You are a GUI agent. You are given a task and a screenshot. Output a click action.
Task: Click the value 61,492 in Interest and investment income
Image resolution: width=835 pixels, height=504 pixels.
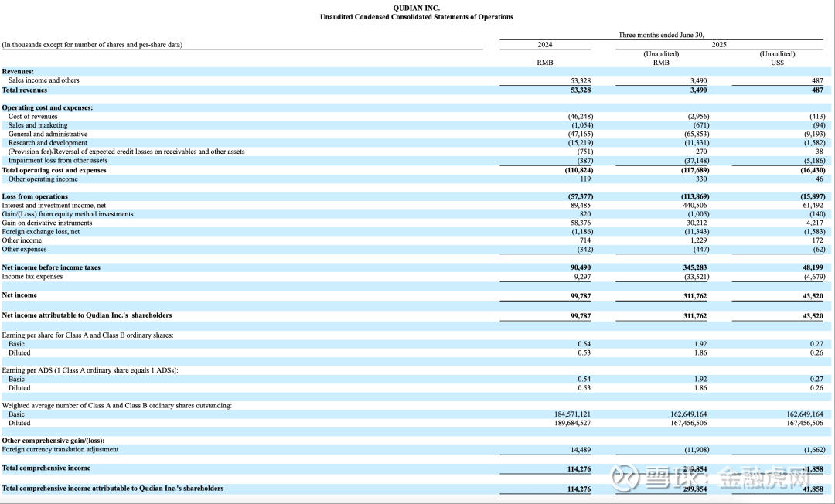point(813,206)
